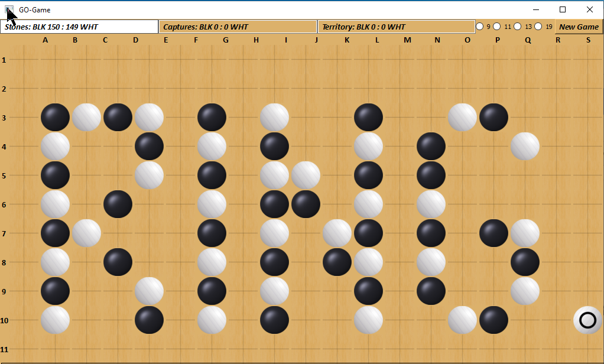Select the white stone at O10
Viewport: 604px width, 364px height.
(x=462, y=320)
